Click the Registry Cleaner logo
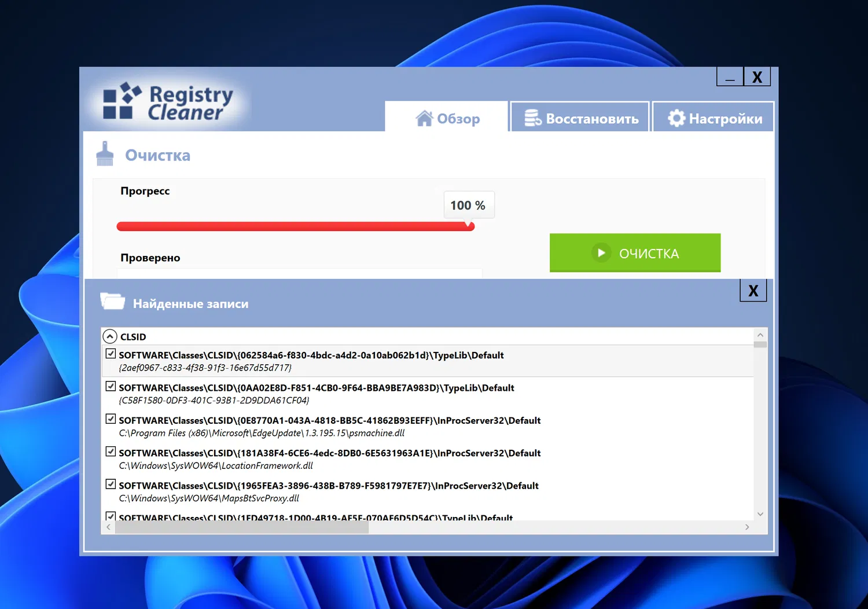 [168, 102]
